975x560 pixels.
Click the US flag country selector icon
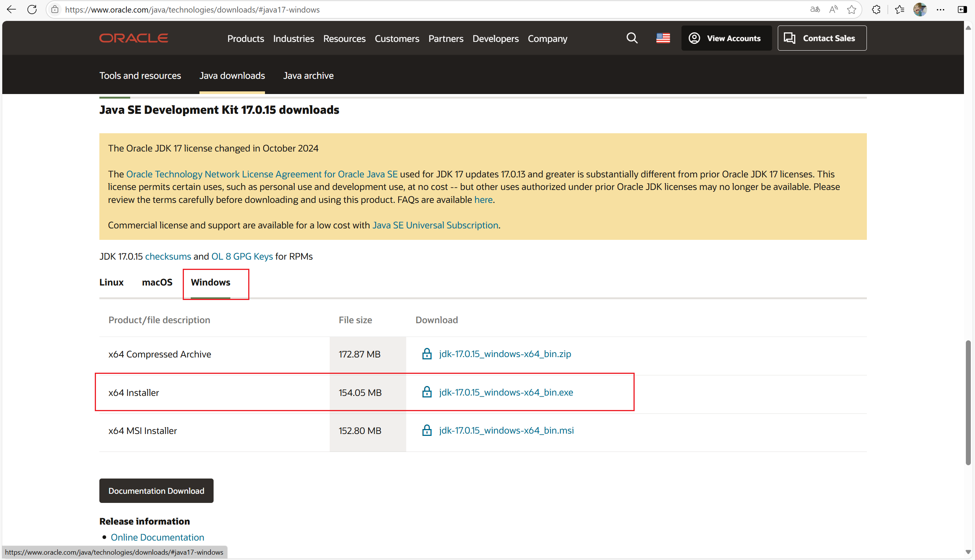tap(663, 38)
